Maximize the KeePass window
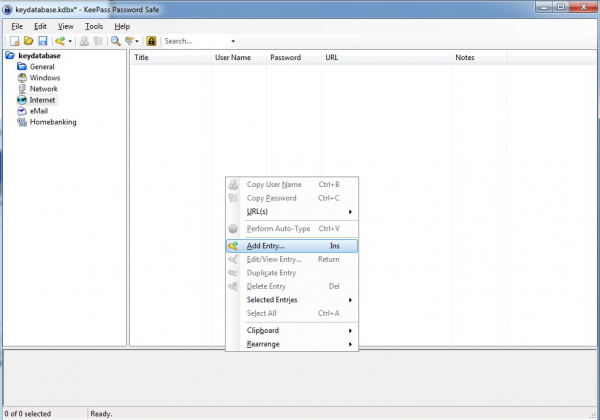Viewport: 600px width, 420px height. click(x=561, y=7)
